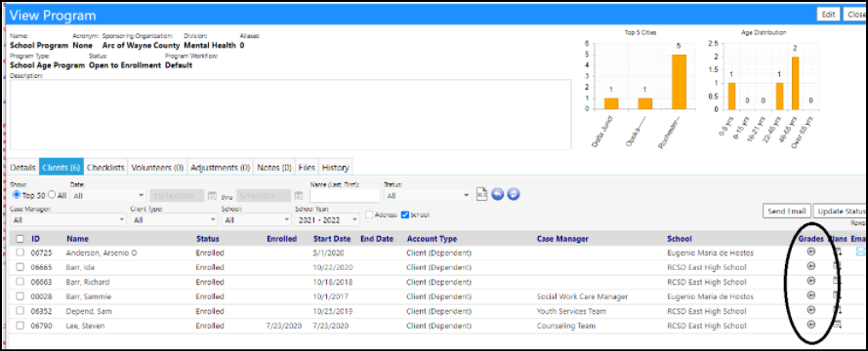Tick checkbox for client 06352
Image resolution: width=868 pixels, height=351 pixels.
pyautogui.click(x=21, y=311)
